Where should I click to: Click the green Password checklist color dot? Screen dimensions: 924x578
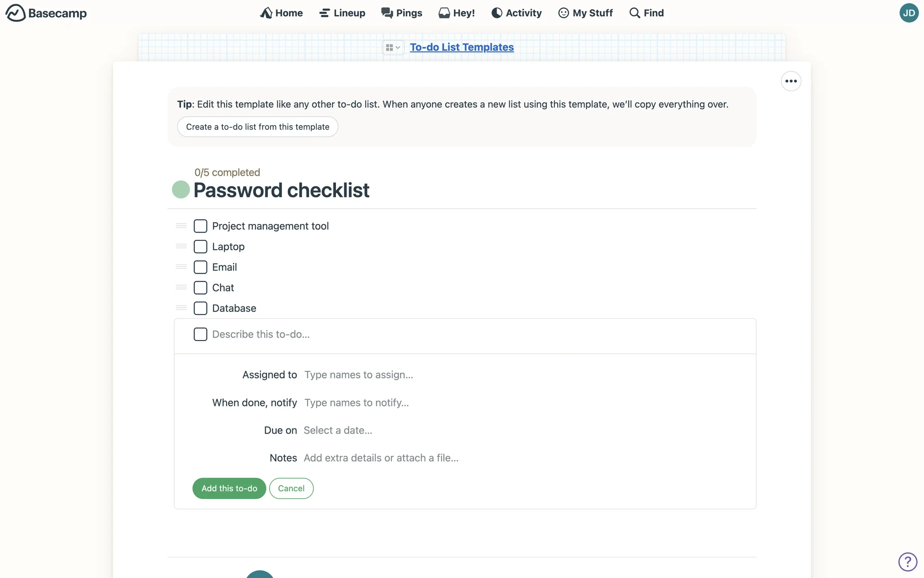(181, 189)
